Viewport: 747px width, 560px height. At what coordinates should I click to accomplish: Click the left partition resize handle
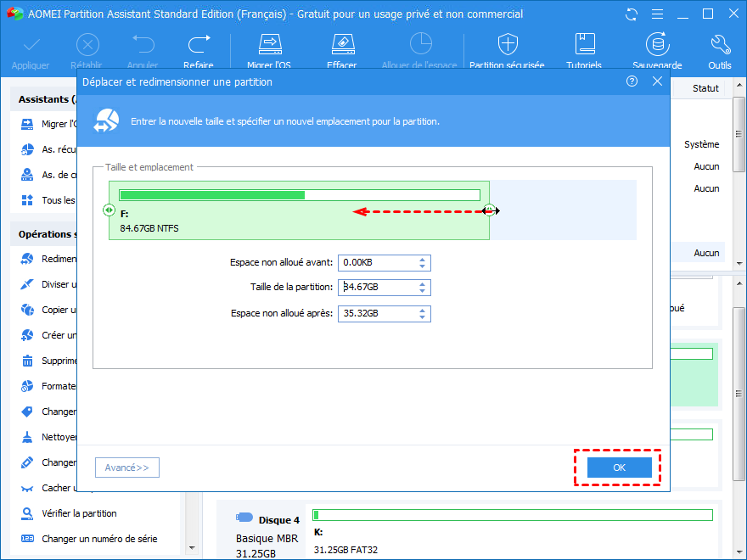[109, 210]
